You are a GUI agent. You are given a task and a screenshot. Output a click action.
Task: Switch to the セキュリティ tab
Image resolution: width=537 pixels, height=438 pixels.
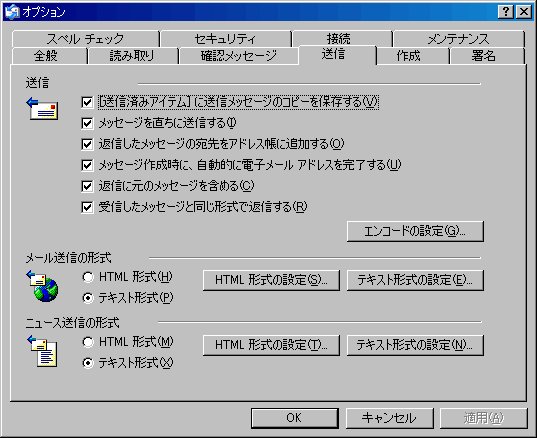pos(226,39)
